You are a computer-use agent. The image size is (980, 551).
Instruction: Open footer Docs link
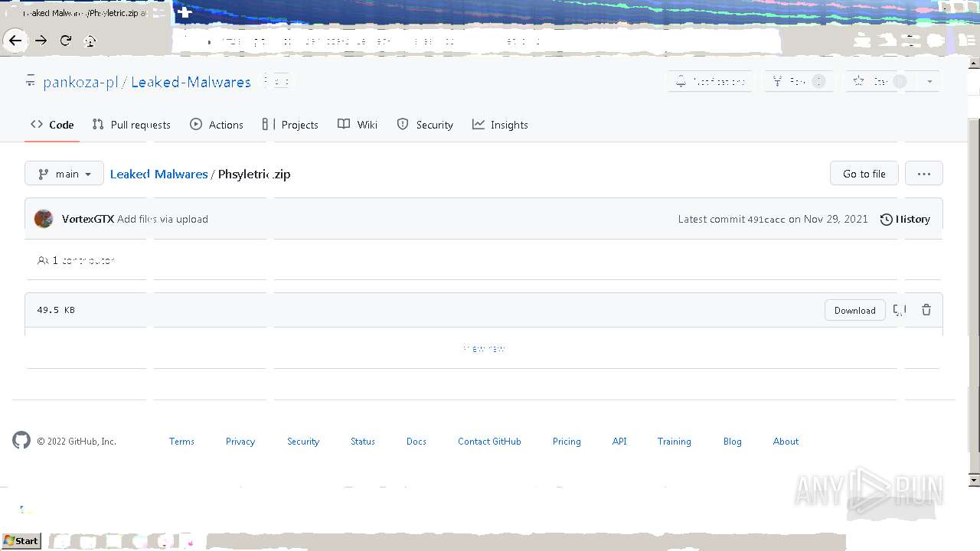[x=416, y=442]
